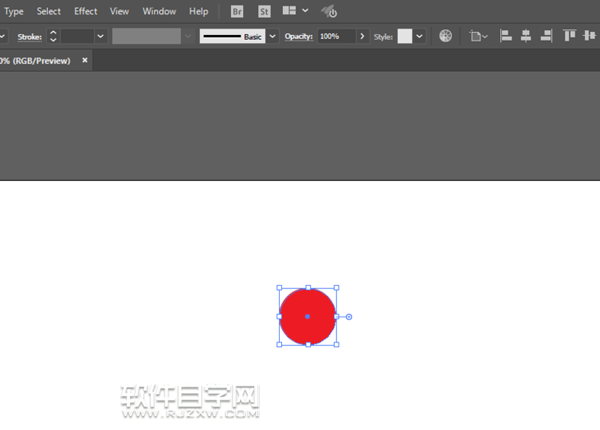Click the graphic Style swatch

pos(405,36)
